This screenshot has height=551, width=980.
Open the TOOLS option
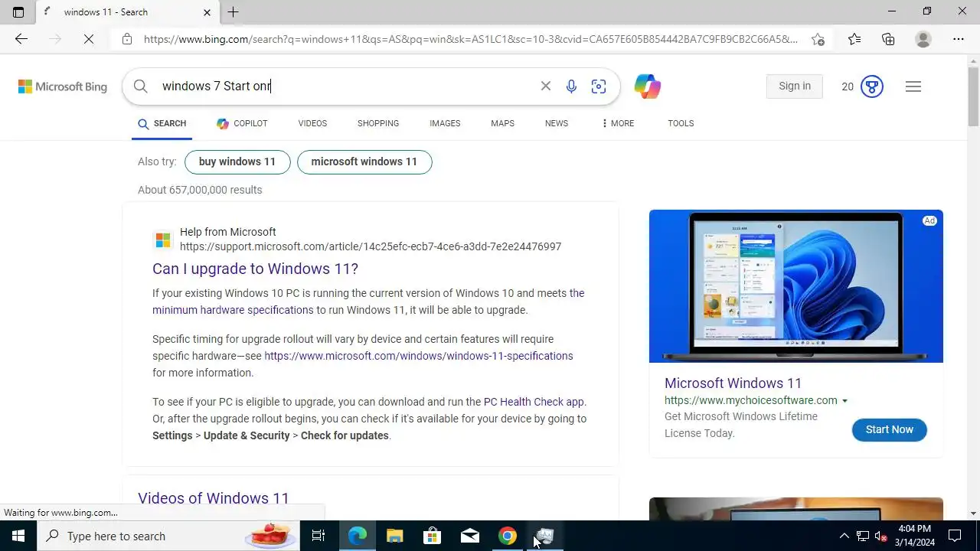pyautogui.click(x=681, y=123)
